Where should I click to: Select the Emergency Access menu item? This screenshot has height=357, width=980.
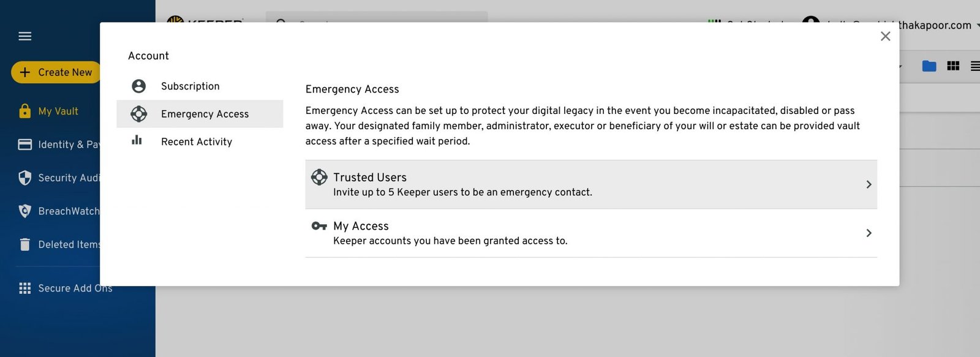click(204, 114)
